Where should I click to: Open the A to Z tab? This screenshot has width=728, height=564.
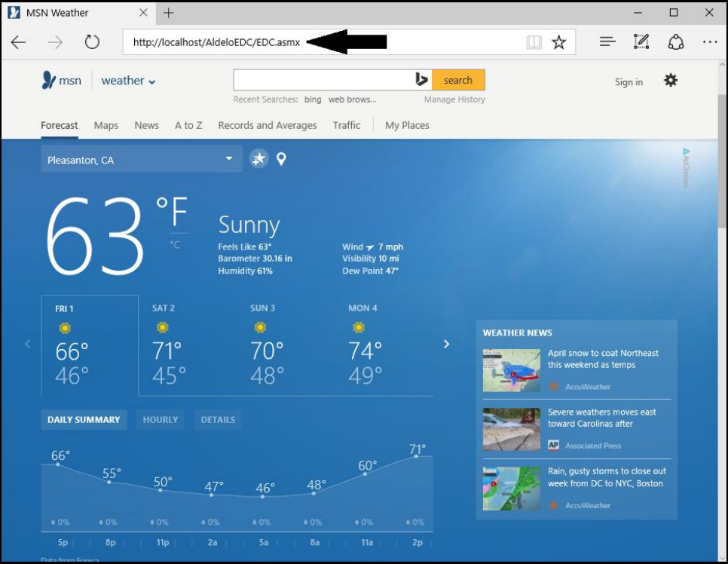[x=188, y=125]
